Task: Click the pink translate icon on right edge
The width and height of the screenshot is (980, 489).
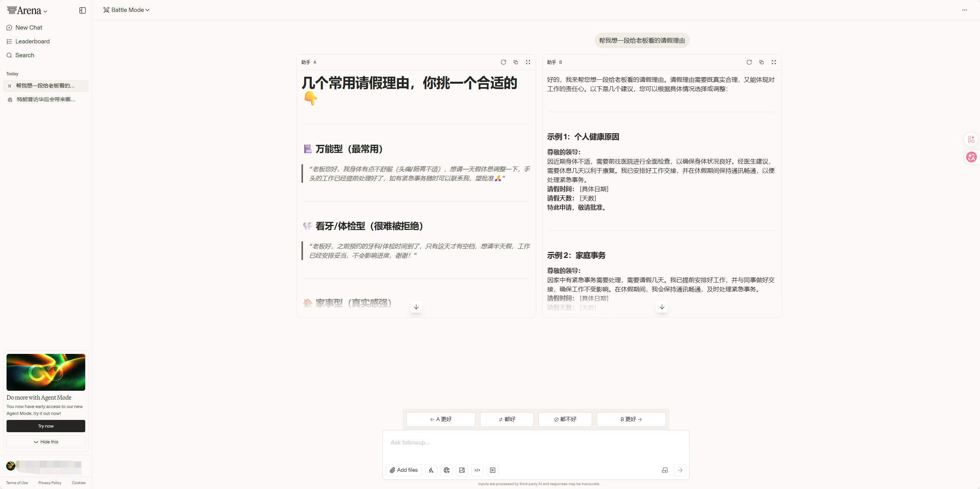Action: [971, 157]
